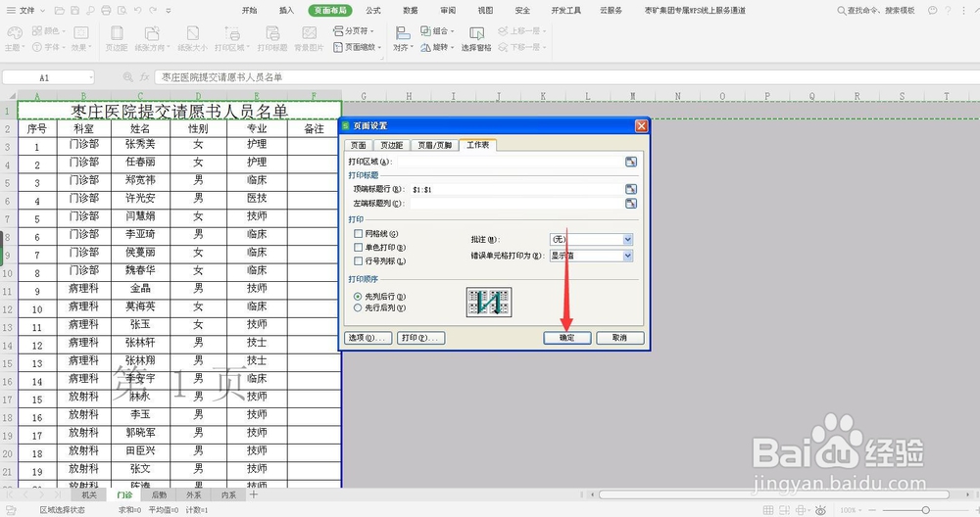
Task: Click cell containing 张秀美
Action: tap(140, 144)
